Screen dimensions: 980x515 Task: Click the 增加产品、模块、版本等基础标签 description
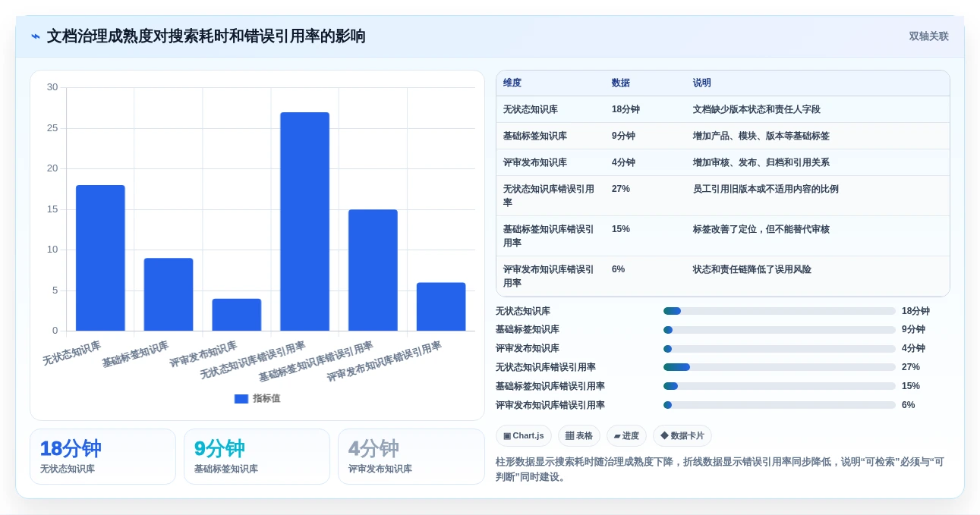click(x=761, y=136)
